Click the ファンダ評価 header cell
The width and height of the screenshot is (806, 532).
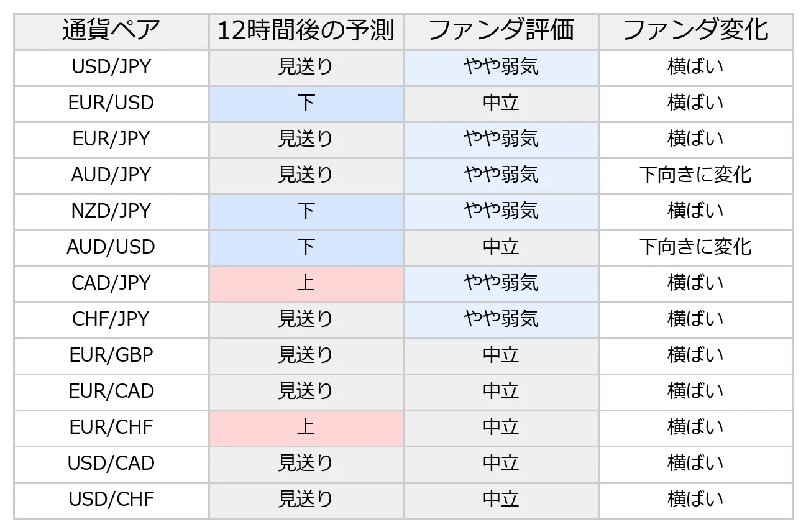(501, 31)
